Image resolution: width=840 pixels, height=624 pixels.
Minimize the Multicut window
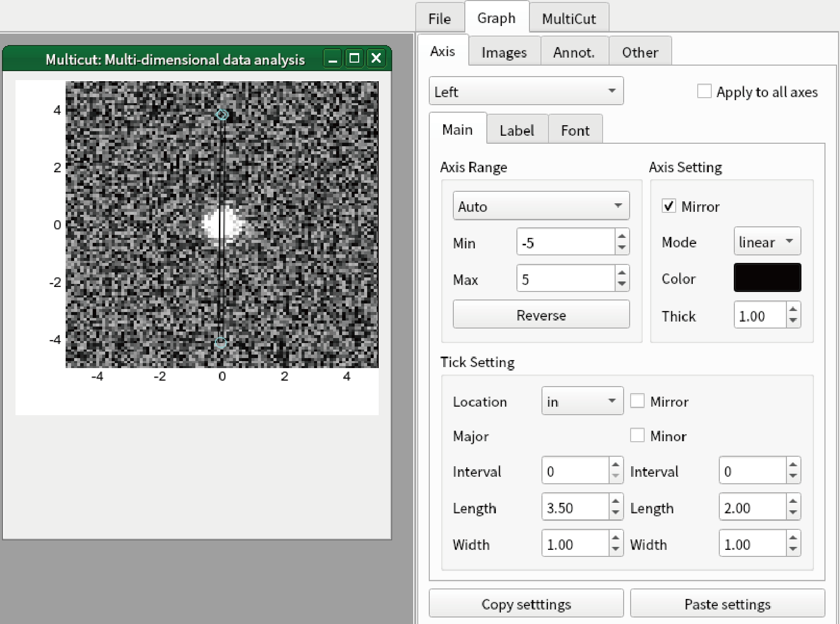coord(333,59)
